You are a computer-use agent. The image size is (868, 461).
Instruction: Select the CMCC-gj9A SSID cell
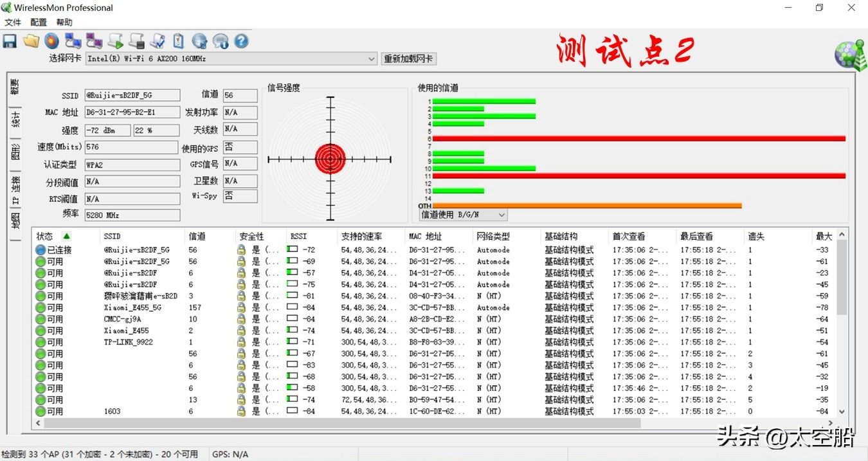(122, 319)
